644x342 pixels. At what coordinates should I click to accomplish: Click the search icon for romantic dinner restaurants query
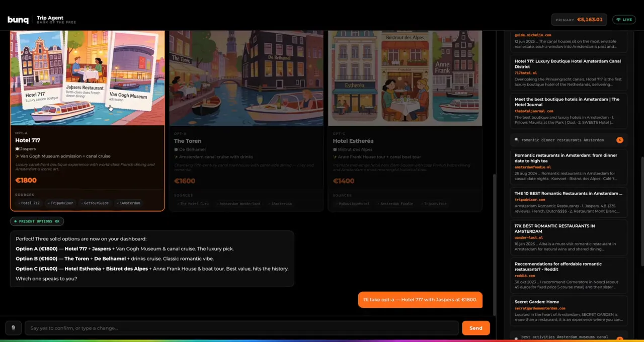(x=516, y=140)
